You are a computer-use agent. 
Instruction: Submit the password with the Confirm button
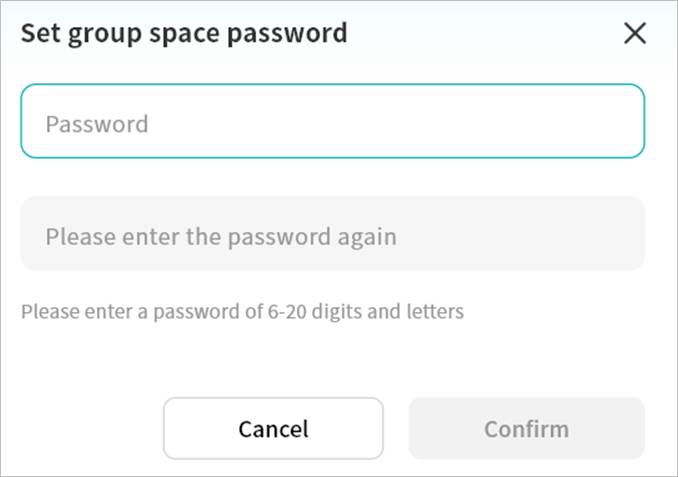click(526, 428)
